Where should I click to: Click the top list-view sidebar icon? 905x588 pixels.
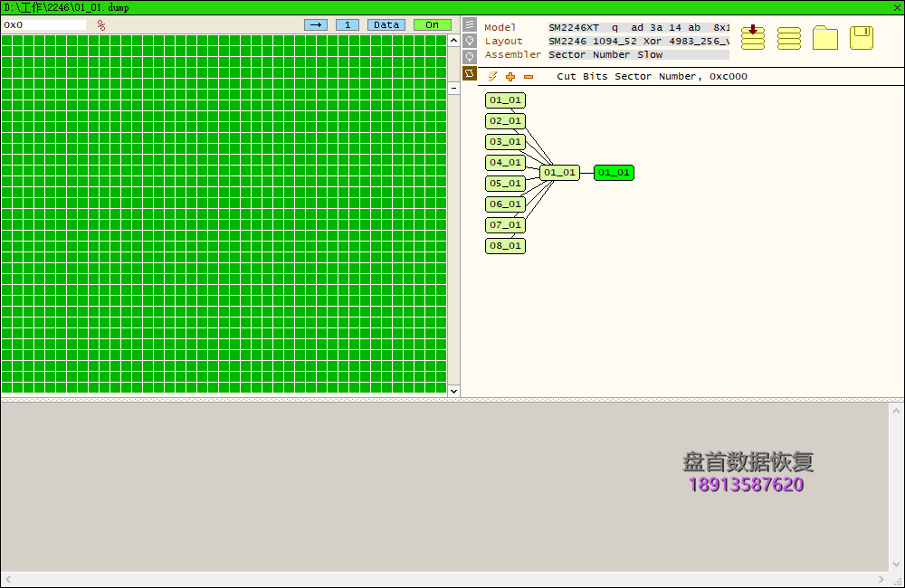pos(470,24)
